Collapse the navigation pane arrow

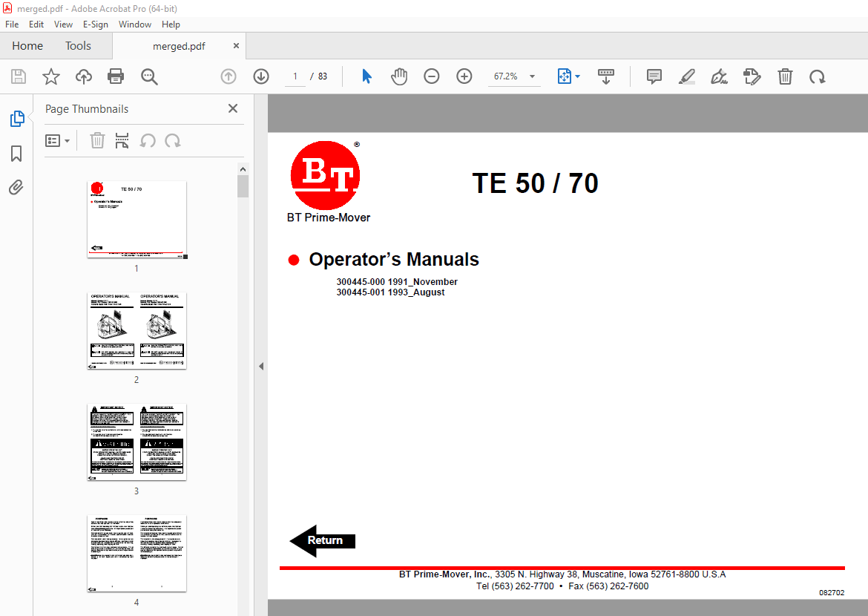tap(261, 366)
